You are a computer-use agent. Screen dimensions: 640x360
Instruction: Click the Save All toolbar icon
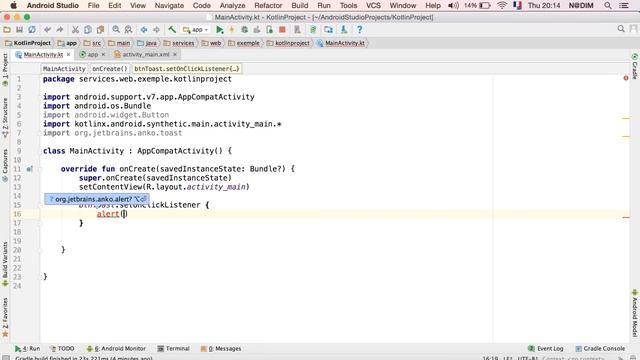(19, 29)
